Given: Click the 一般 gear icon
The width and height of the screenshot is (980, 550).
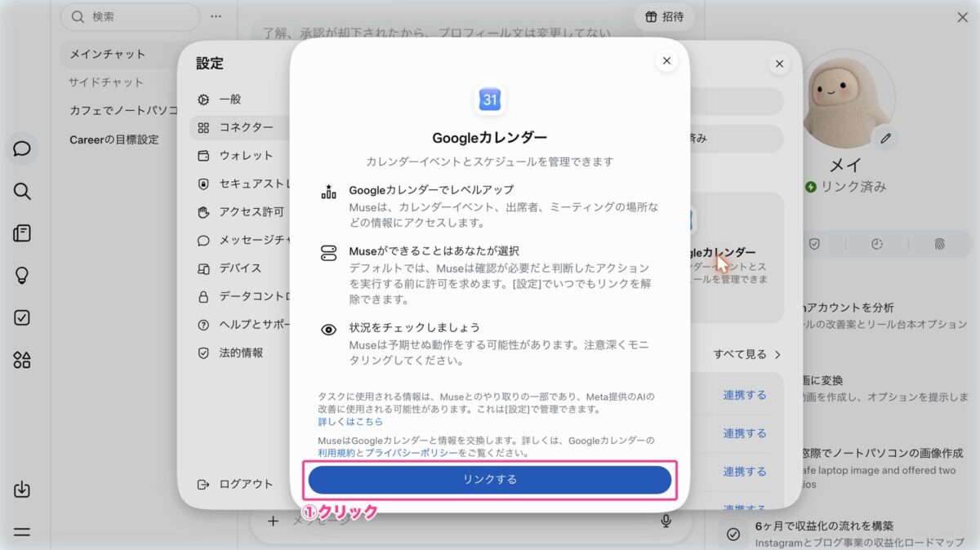Looking at the screenshot, I should 203,100.
